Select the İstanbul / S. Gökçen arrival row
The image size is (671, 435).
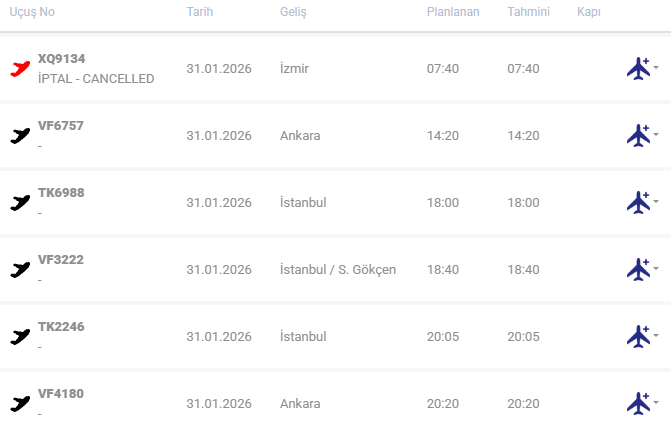[x=336, y=270]
